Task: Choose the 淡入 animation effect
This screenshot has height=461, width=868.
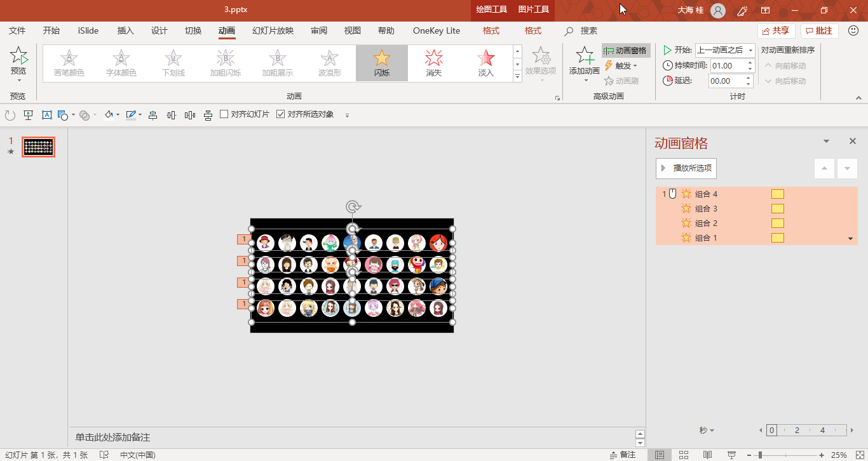Action: [486, 62]
